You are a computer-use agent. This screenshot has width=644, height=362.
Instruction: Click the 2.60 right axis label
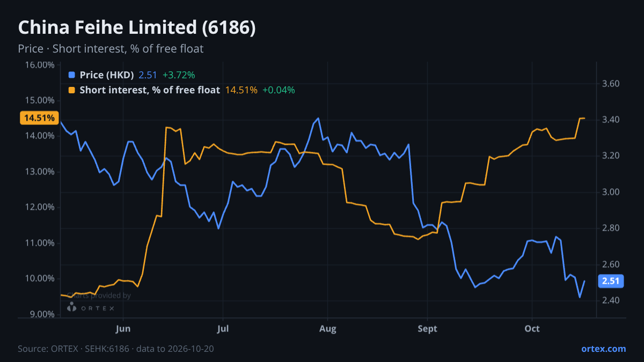(x=611, y=264)
